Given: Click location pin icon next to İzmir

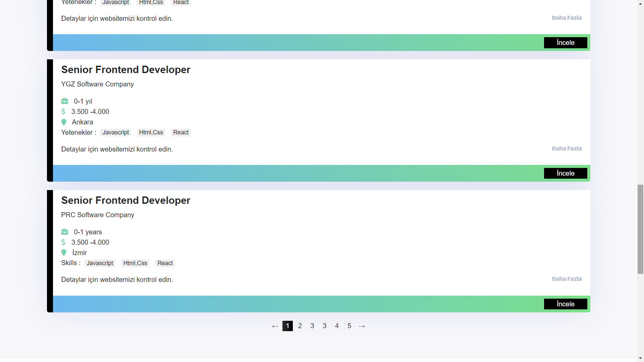Looking at the screenshot, I should pyautogui.click(x=64, y=253).
